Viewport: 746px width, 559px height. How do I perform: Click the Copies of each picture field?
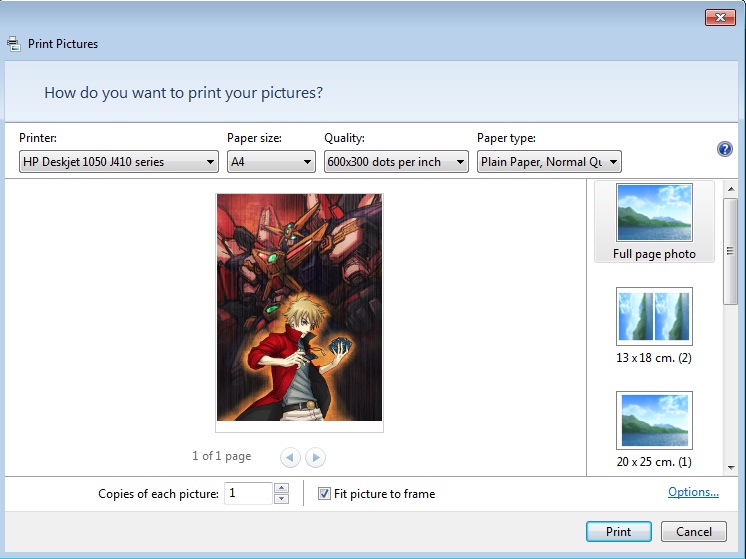click(x=248, y=493)
